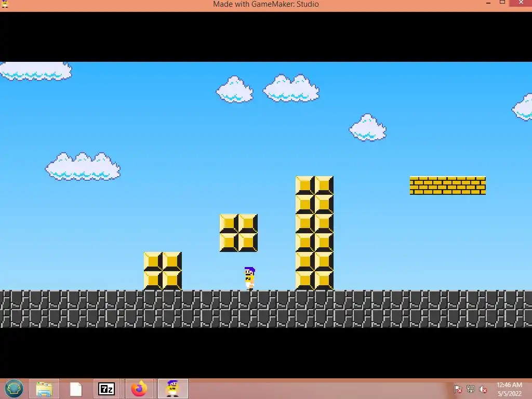Click the tall golden block tower
532x399 pixels.
tap(314, 233)
